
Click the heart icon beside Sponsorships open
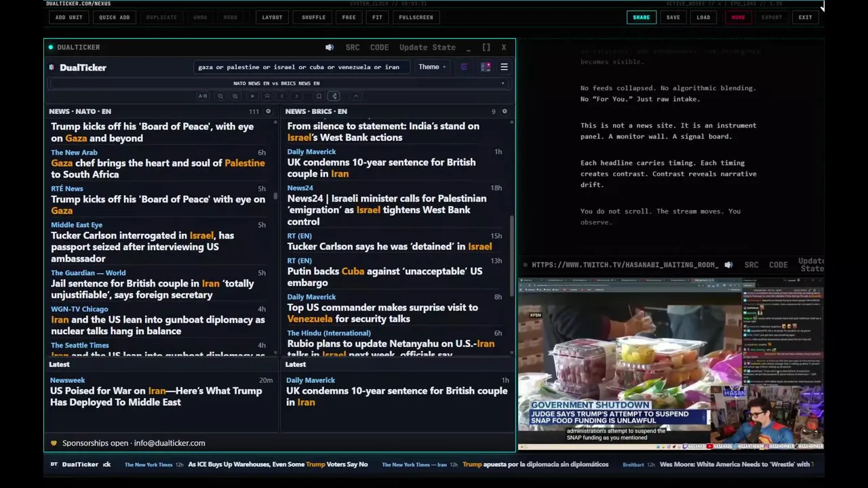54,443
